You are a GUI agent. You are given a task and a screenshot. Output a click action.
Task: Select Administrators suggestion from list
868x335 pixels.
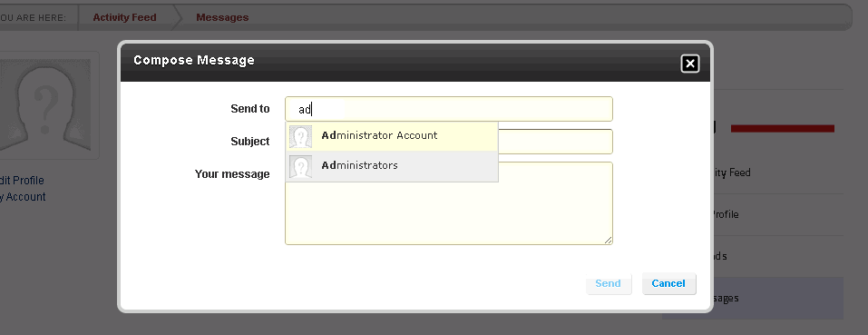pyautogui.click(x=392, y=166)
